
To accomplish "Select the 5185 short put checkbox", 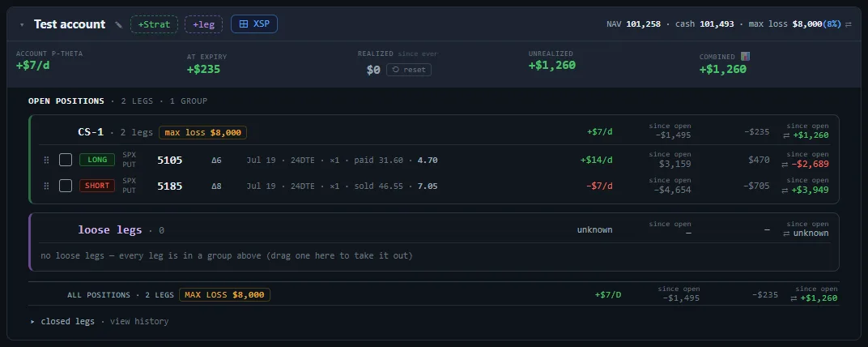I will [x=66, y=186].
